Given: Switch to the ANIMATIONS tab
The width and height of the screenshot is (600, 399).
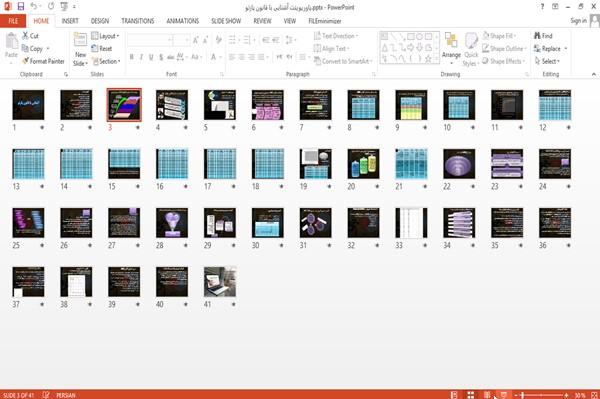Looking at the screenshot, I should [x=183, y=21].
